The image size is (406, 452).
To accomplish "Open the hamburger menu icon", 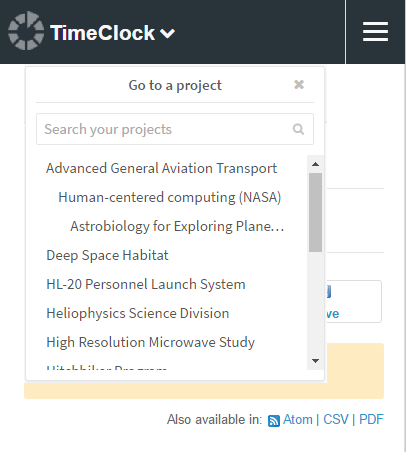I will pyautogui.click(x=375, y=32).
